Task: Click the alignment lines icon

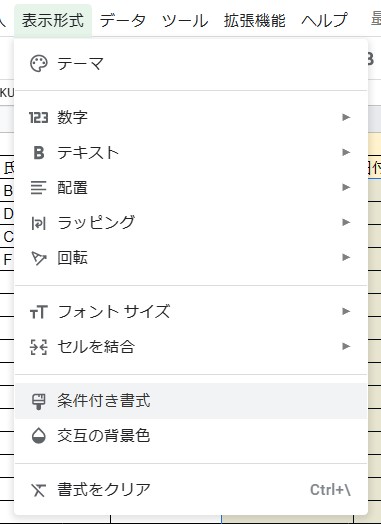Action: pyautogui.click(x=39, y=187)
